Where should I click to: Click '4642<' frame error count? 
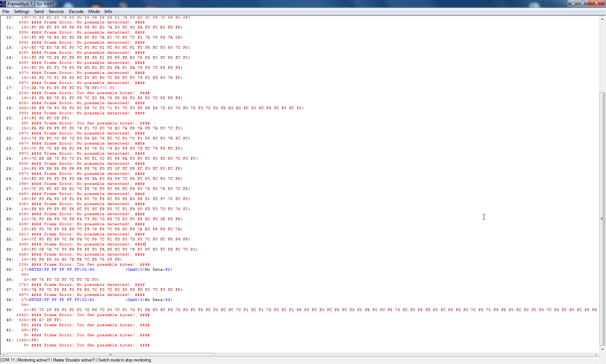(22, 315)
